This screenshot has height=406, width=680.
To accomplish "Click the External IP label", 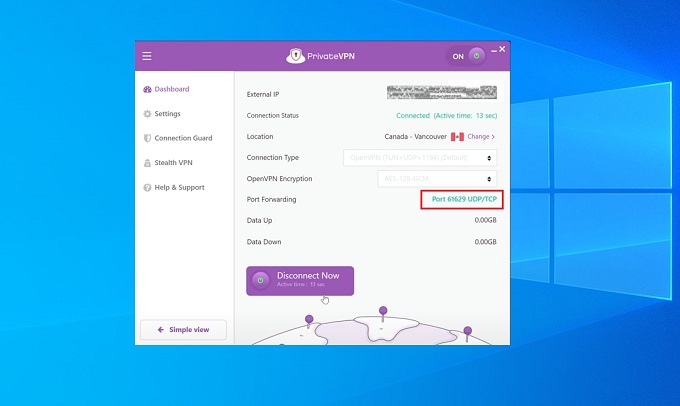I will (x=263, y=95).
